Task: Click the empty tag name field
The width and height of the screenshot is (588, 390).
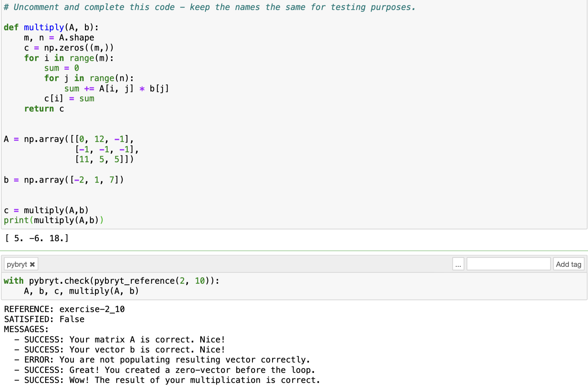Action: [508, 264]
